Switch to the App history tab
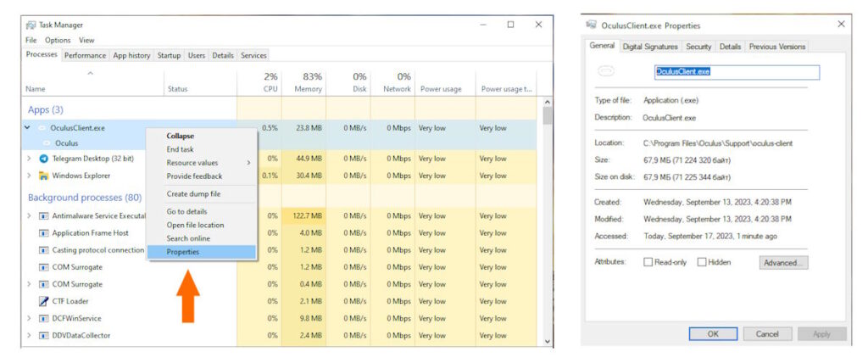This screenshot has width=868, height=363. pos(131,55)
